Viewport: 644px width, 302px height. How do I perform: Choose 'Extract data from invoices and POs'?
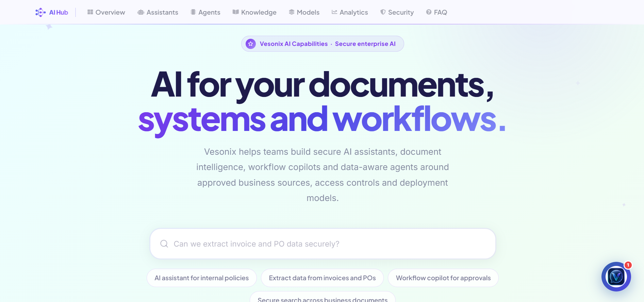click(x=322, y=278)
